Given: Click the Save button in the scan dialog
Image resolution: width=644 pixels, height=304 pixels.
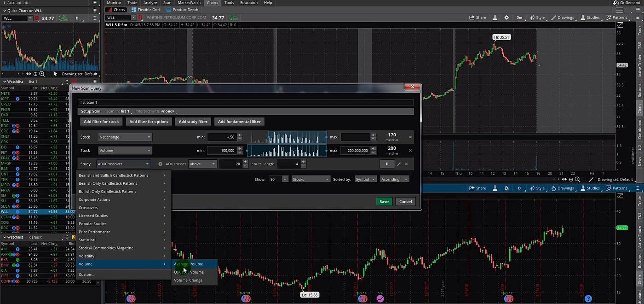Looking at the screenshot, I should [x=384, y=201].
